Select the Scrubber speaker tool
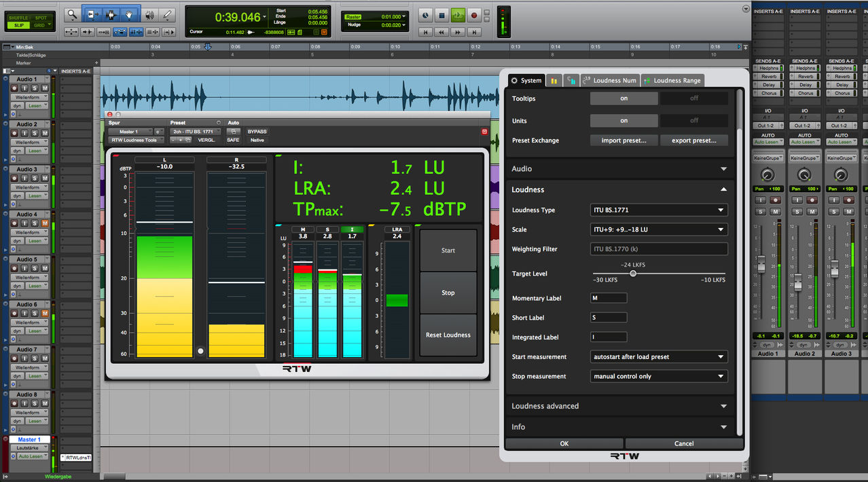This screenshot has width=868, height=482. point(149,14)
